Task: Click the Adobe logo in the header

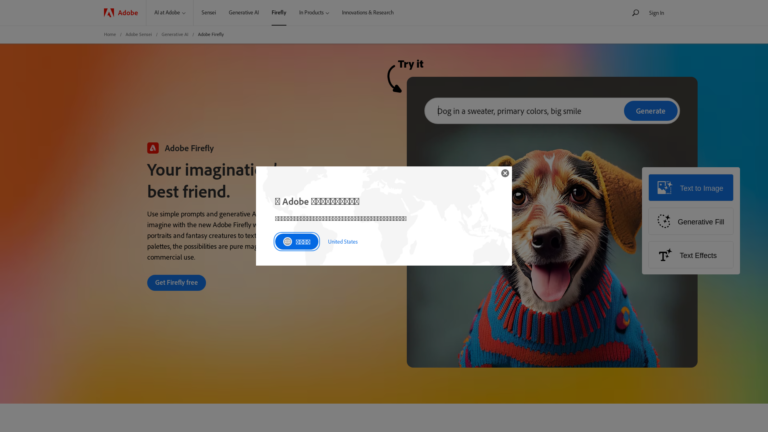Action: click(120, 13)
